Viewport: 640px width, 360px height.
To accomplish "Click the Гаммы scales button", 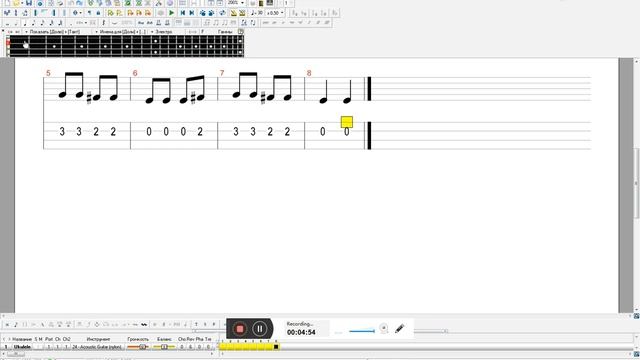I will pos(225,31).
